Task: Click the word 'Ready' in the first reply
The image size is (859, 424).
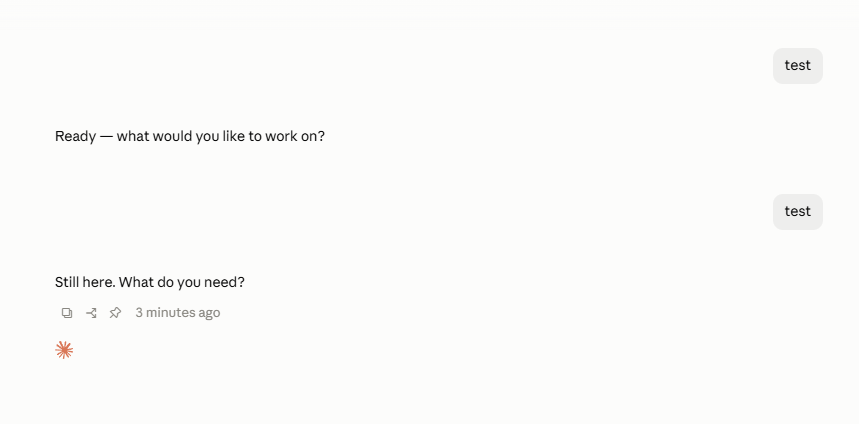Action: coord(76,136)
